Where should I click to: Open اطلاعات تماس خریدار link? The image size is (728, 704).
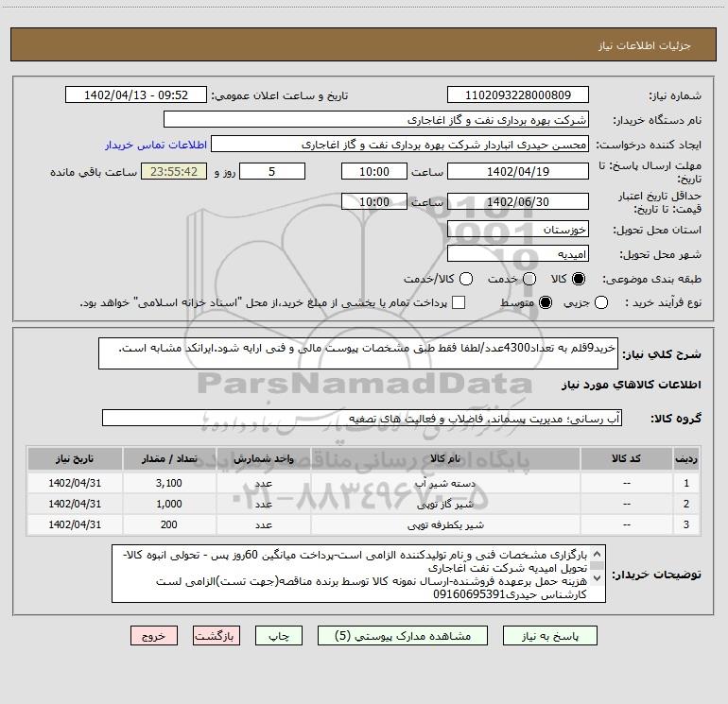click(x=156, y=145)
